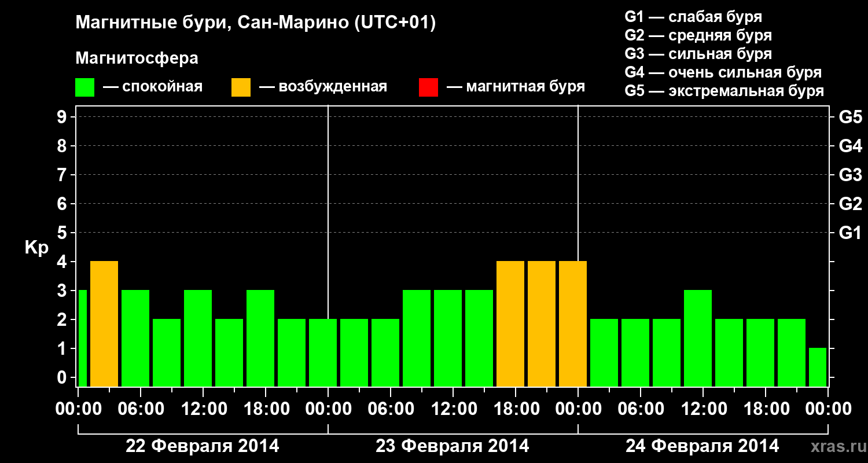Click the right-axis 'G3' tick label
This screenshot has height=463, width=868.
pyautogui.click(x=851, y=175)
